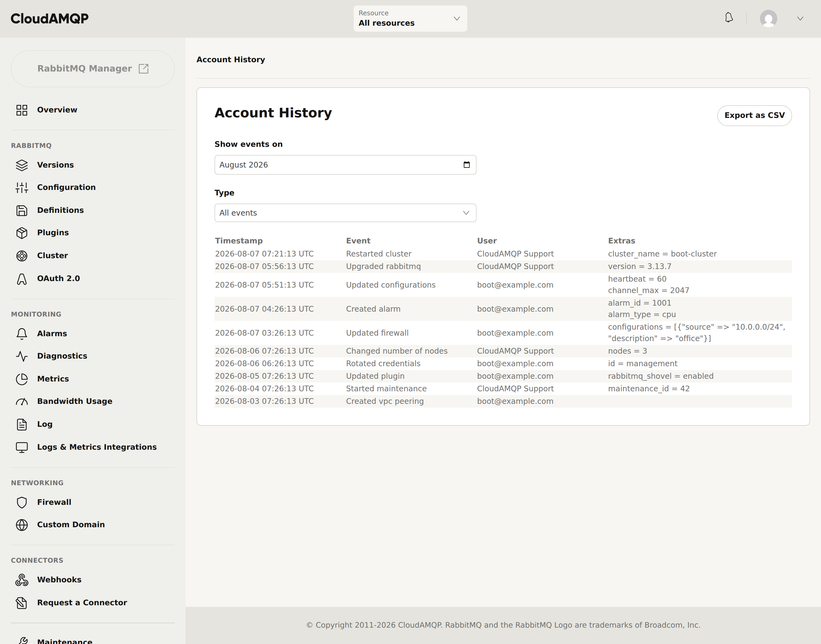Select the Rotated credentials event
This screenshot has width=821, height=644.
coord(503,363)
